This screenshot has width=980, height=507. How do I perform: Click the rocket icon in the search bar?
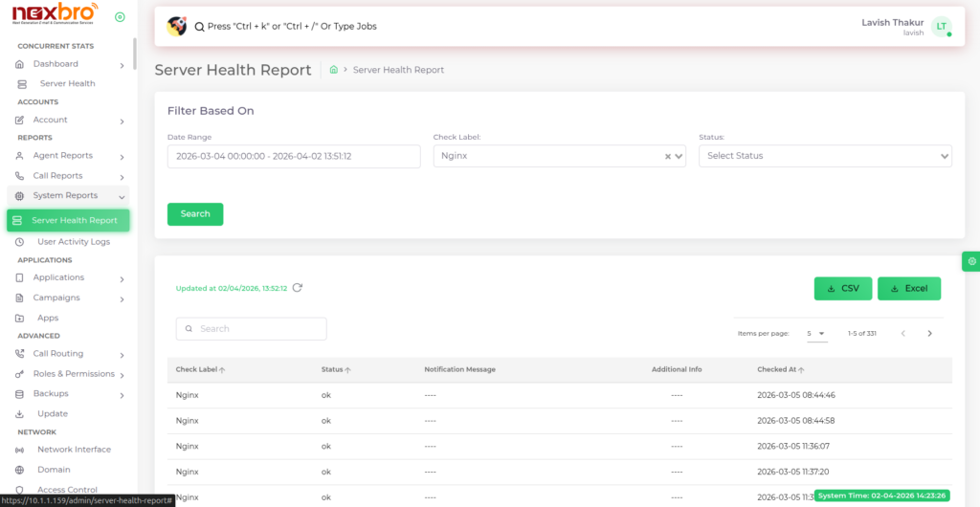[x=176, y=27]
